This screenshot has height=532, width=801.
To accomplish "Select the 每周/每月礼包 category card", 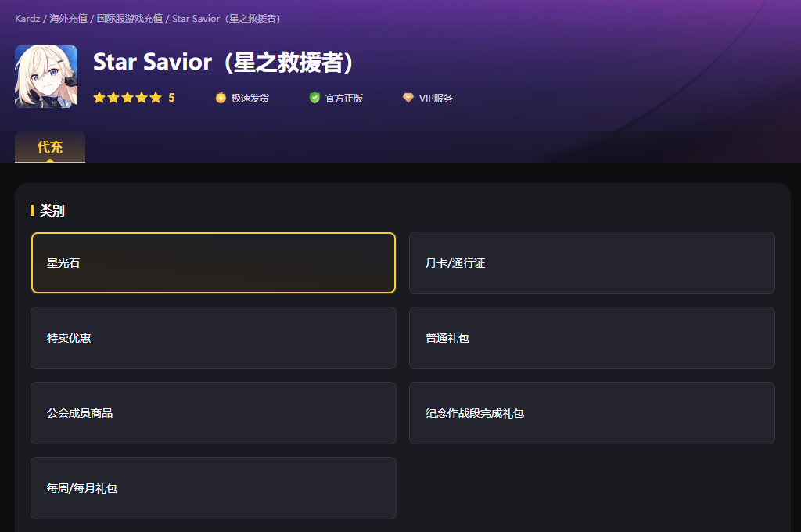I will 213,488.
